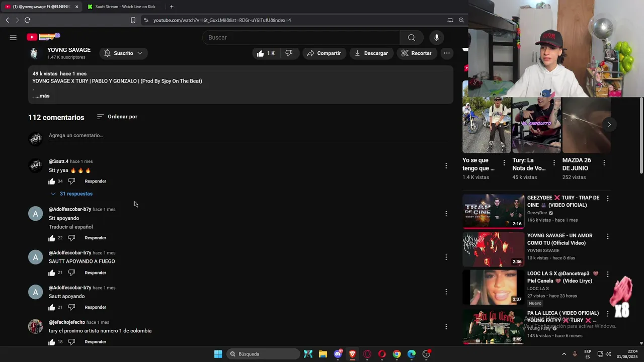
Task: Close the @yovngsavage browser tab
Action: click(x=76, y=7)
